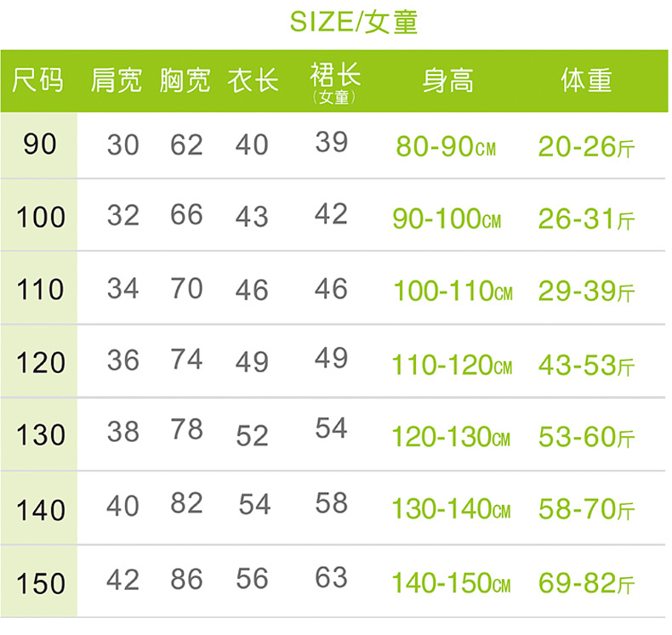Click size 100 row label

(40, 218)
